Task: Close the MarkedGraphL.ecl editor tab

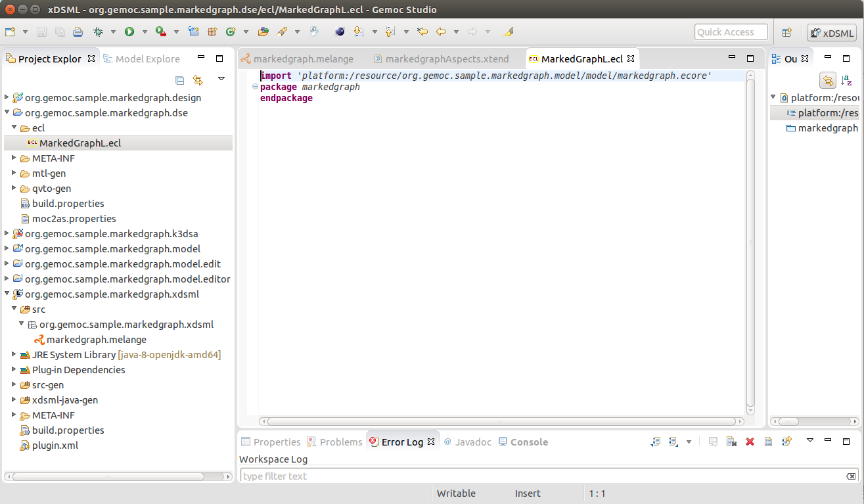Action: click(x=631, y=58)
